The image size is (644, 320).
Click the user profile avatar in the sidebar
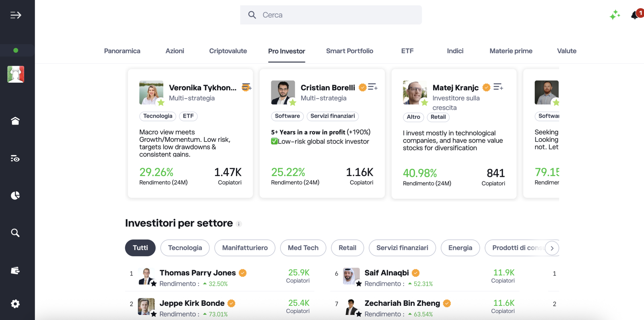16,74
